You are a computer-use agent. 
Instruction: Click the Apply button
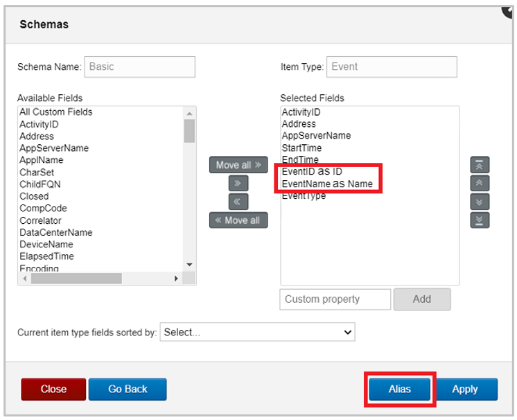465,389
